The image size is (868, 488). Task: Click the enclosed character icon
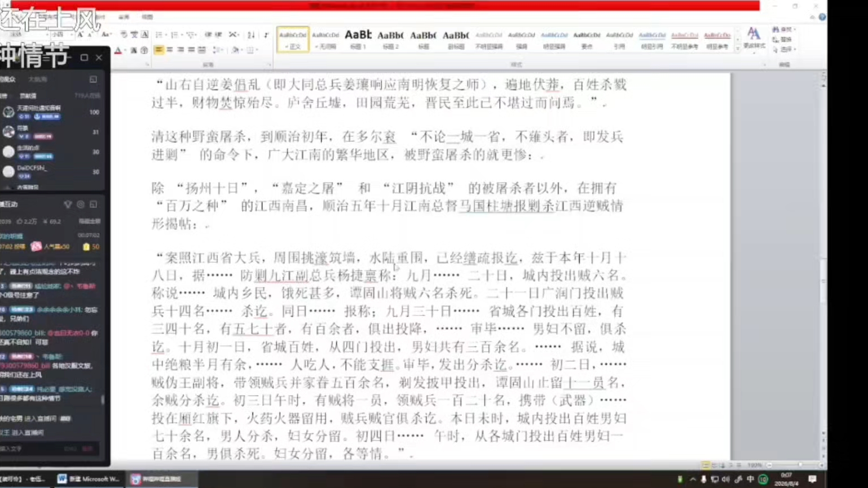144,51
